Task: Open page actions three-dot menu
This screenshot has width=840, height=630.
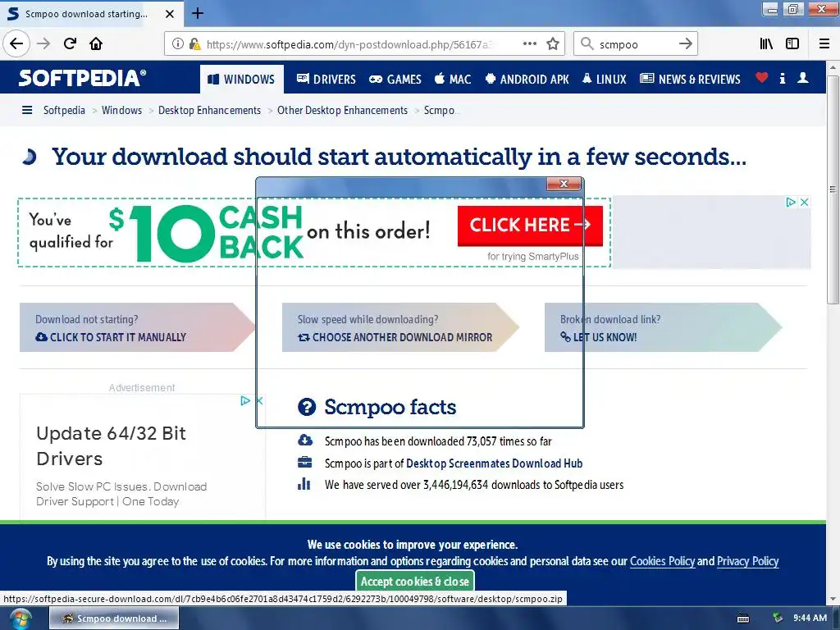Action: 530,44
